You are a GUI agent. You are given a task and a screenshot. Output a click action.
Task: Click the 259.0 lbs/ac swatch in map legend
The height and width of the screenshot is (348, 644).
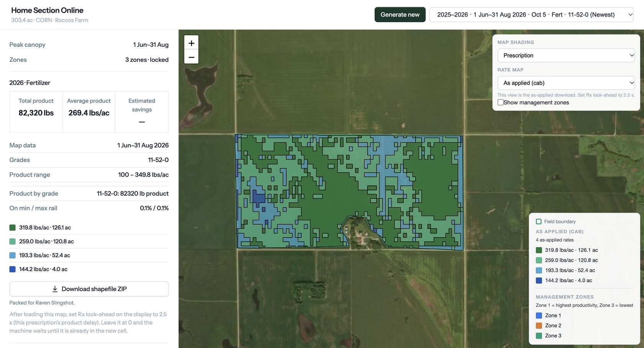click(x=539, y=260)
